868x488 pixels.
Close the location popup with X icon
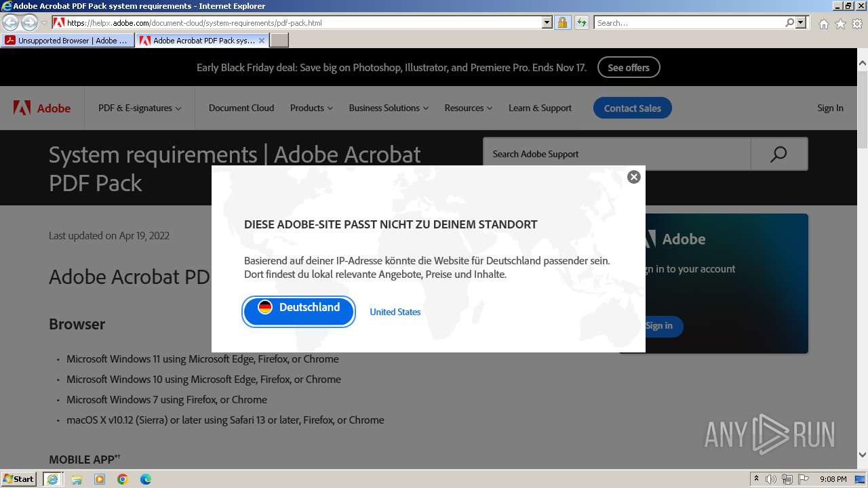pyautogui.click(x=634, y=177)
